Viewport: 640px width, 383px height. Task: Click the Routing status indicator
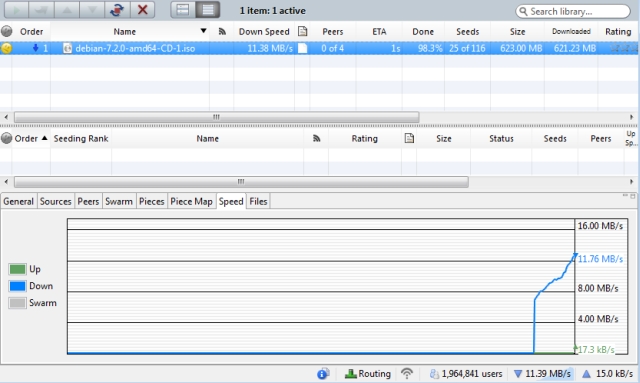coord(368,374)
